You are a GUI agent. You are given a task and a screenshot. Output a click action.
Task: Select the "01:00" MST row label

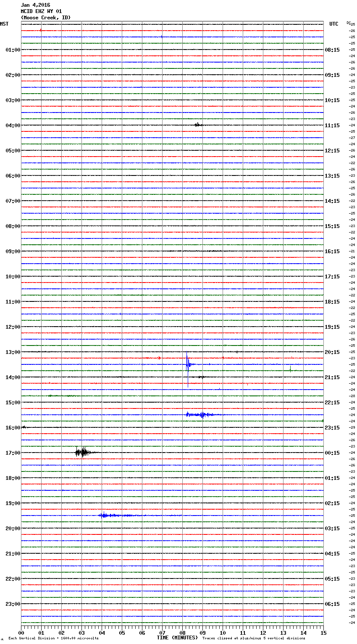tap(13, 50)
